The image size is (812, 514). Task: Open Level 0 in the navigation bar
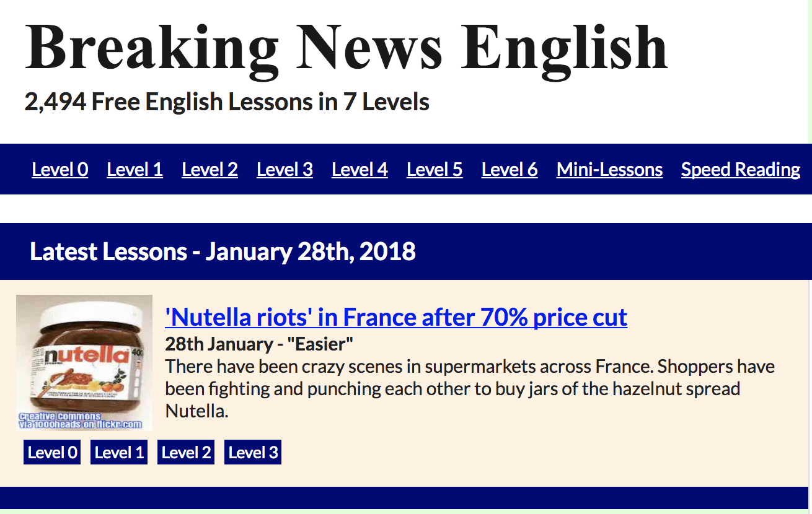60,170
